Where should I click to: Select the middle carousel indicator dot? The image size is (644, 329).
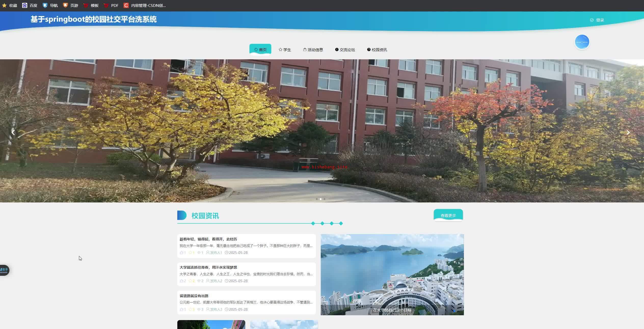pyautogui.click(x=320, y=199)
